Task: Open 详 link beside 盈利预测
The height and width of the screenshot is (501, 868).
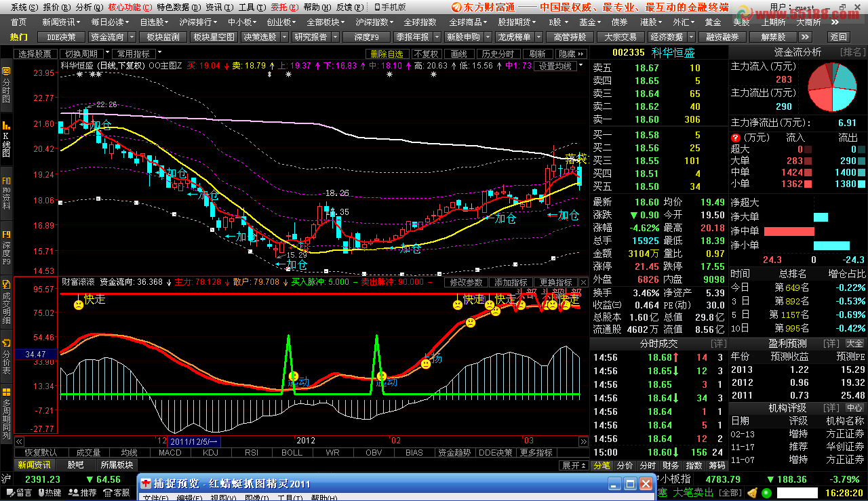Action: tap(830, 344)
